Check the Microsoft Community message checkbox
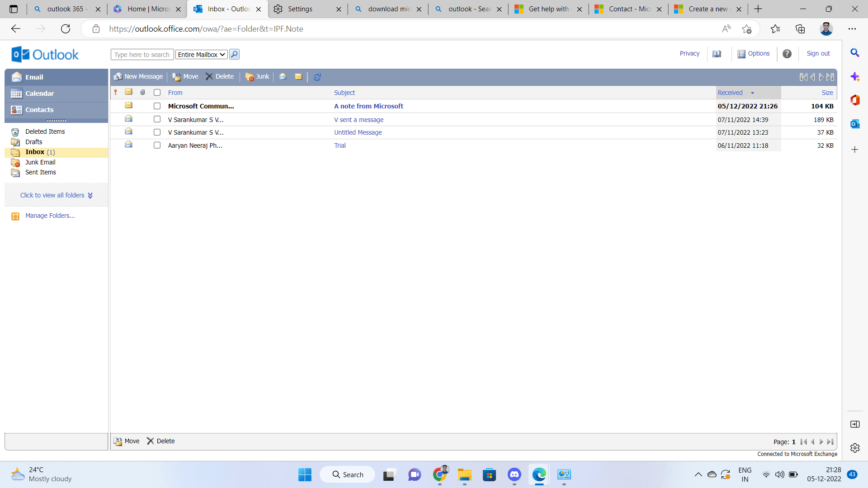The height and width of the screenshot is (488, 868). [157, 106]
